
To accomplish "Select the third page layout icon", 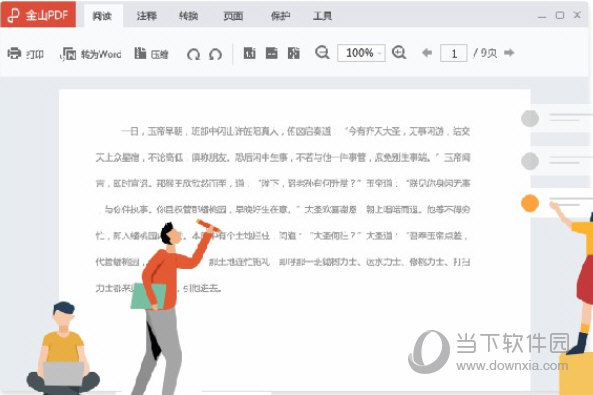I will click(294, 53).
